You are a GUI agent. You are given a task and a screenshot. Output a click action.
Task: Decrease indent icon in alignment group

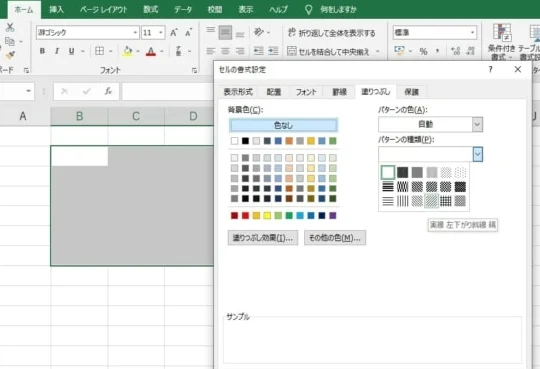pos(259,51)
